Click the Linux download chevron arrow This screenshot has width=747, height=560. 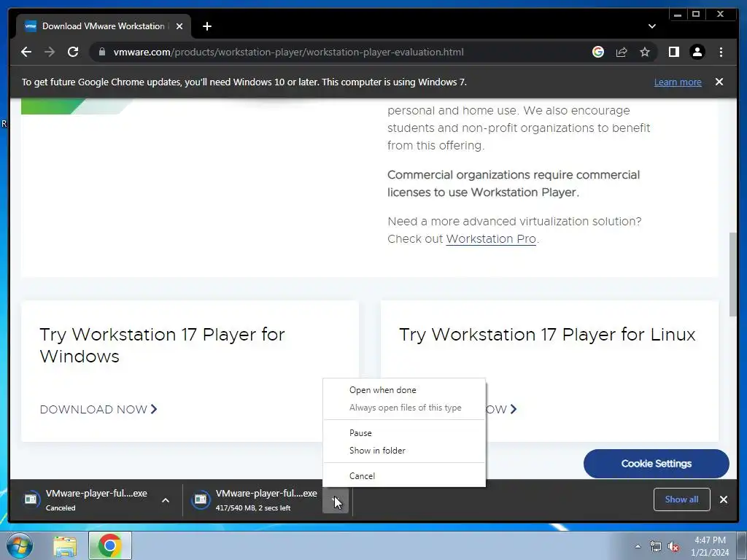[x=513, y=409]
